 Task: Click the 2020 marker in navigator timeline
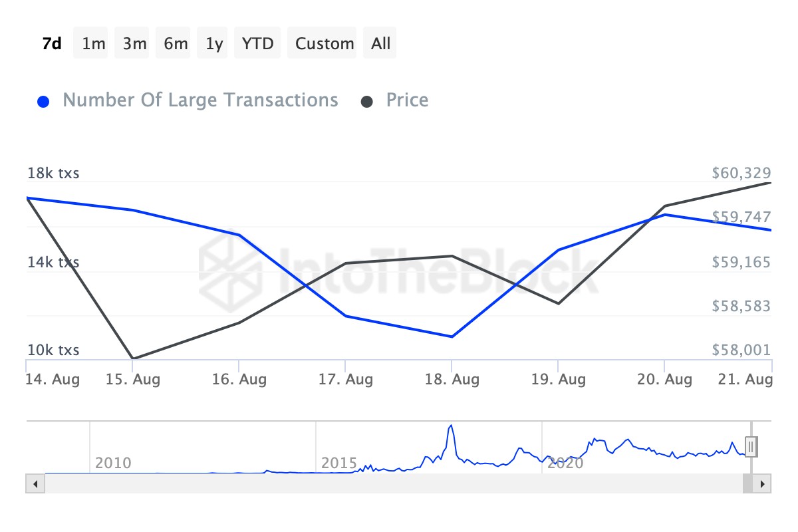click(x=565, y=463)
